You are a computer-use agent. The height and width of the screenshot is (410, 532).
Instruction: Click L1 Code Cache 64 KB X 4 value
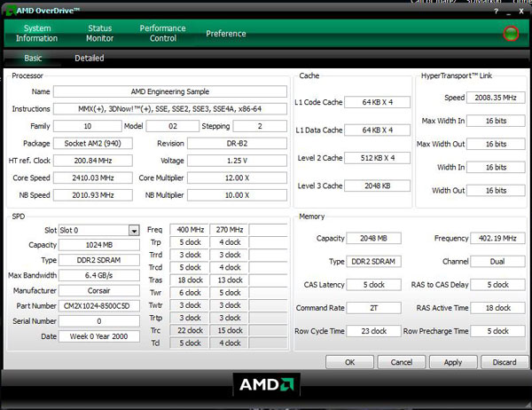coord(378,102)
